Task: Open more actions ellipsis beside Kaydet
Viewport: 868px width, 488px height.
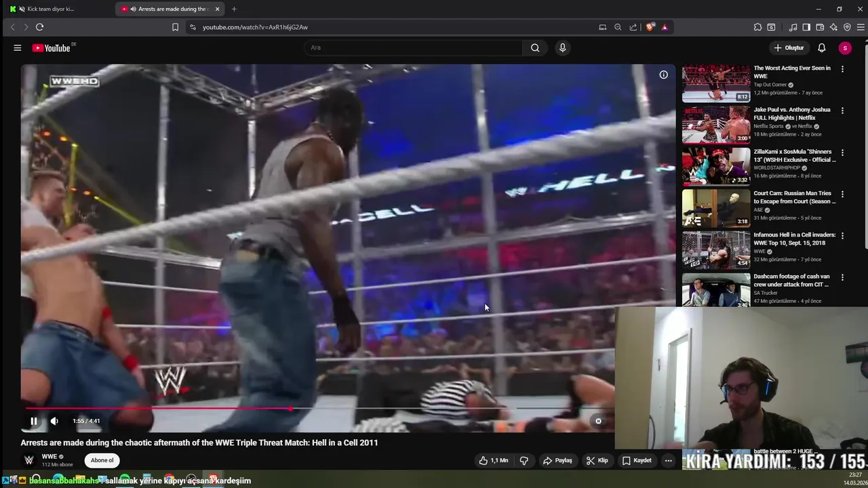Action: pos(668,460)
